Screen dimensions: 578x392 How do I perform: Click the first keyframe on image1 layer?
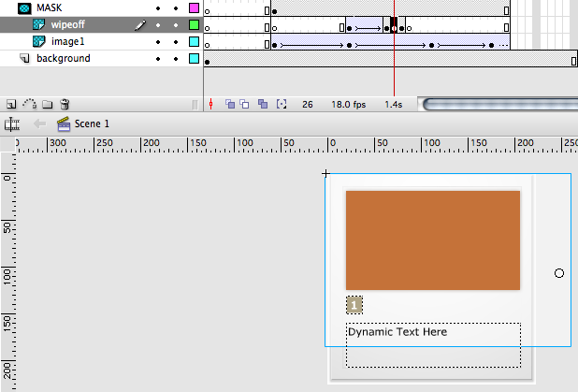(274, 45)
